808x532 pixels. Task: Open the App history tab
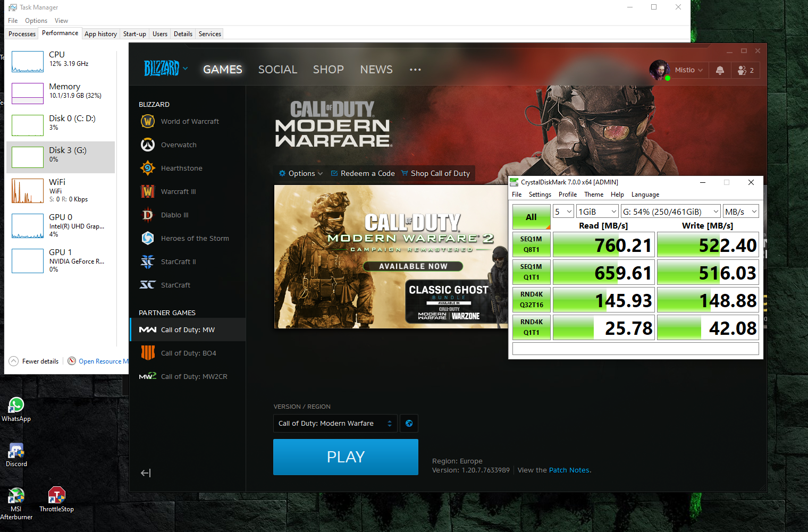click(x=100, y=33)
